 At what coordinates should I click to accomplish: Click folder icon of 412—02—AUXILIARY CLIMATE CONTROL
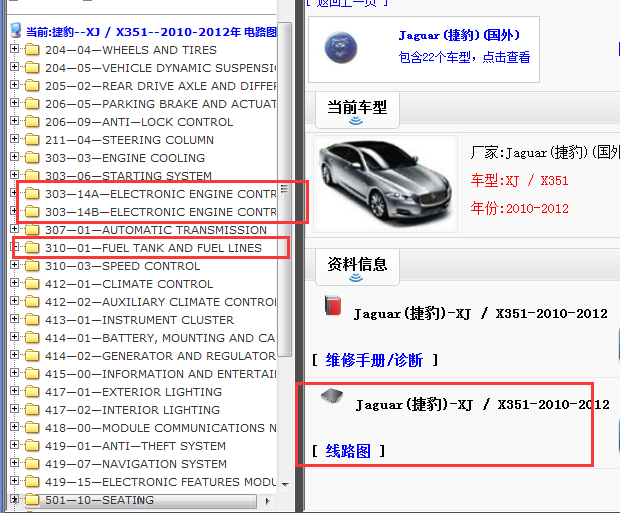(32, 302)
